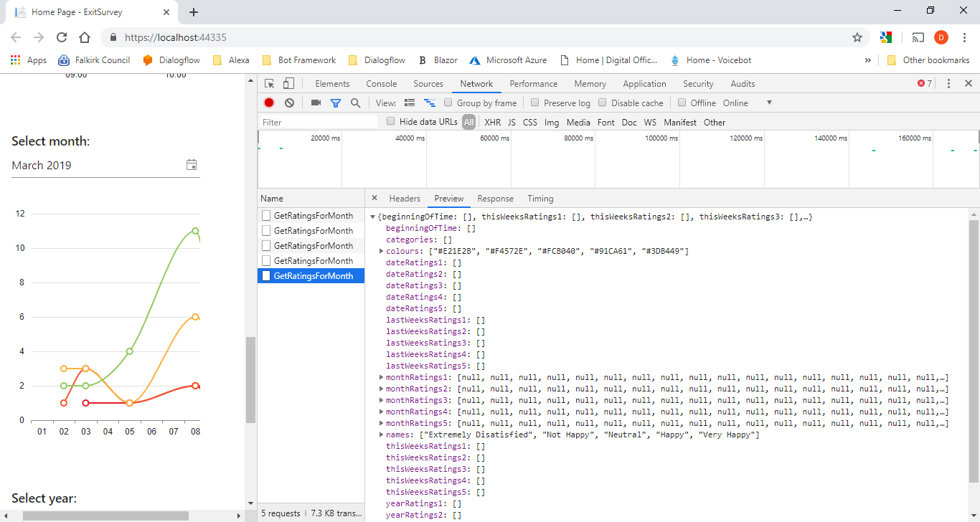Expand the colours array in preview
980x522 pixels.
point(381,251)
